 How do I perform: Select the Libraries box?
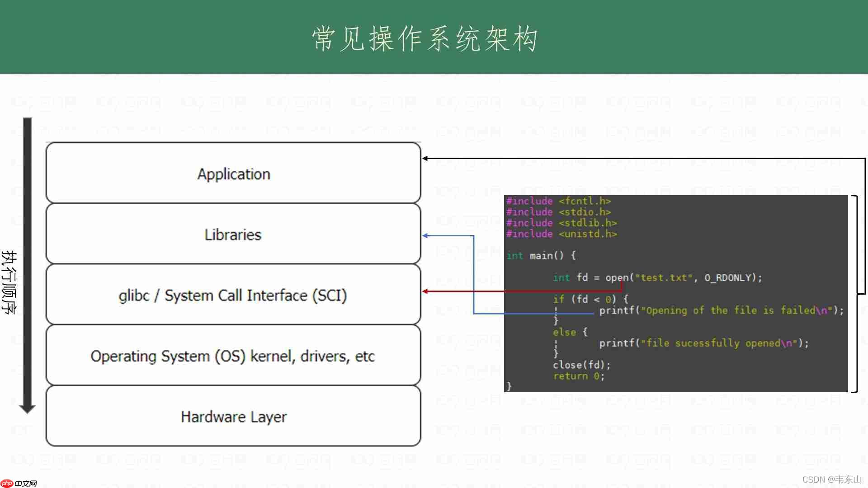233,234
